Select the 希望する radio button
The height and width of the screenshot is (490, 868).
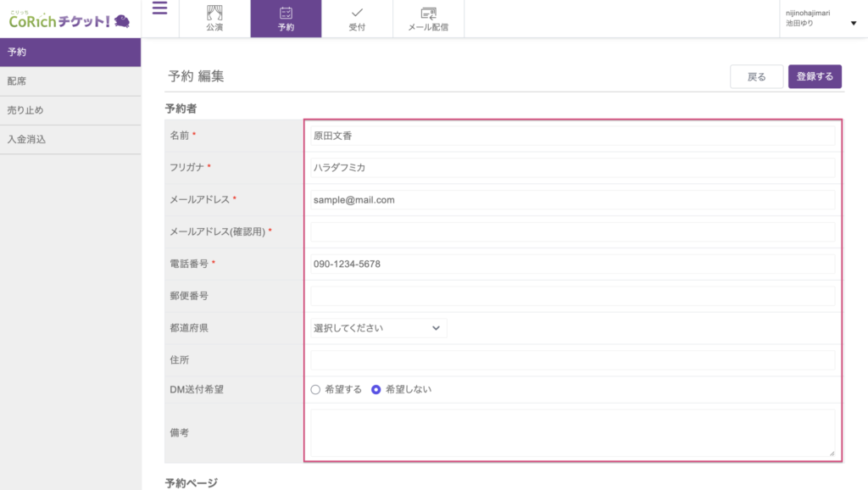pyautogui.click(x=316, y=390)
